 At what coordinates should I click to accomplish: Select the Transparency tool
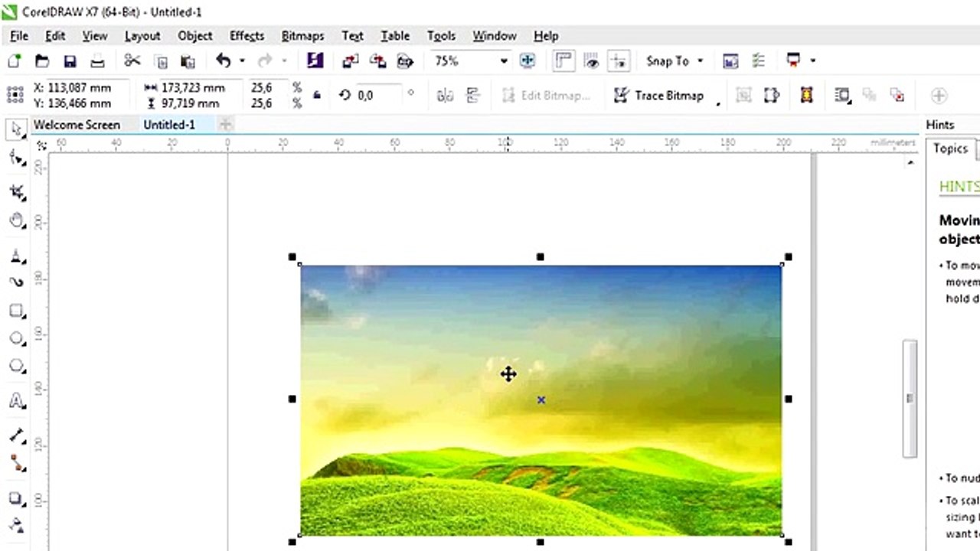pyautogui.click(x=16, y=526)
